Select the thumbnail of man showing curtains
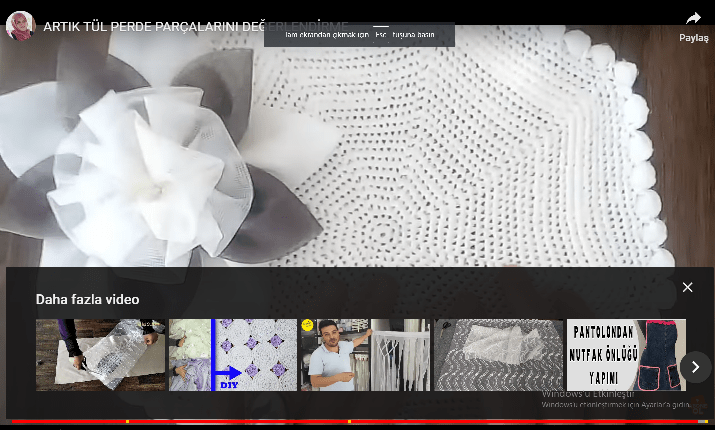Viewport: 715px width, 430px height. click(x=365, y=355)
